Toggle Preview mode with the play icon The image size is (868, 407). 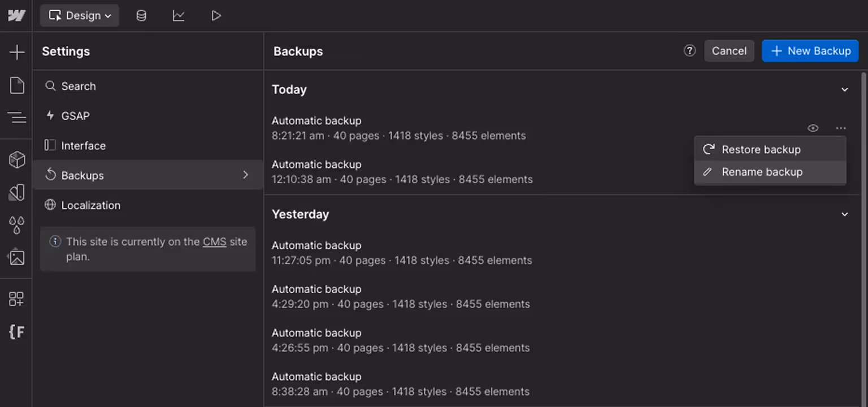point(216,15)
